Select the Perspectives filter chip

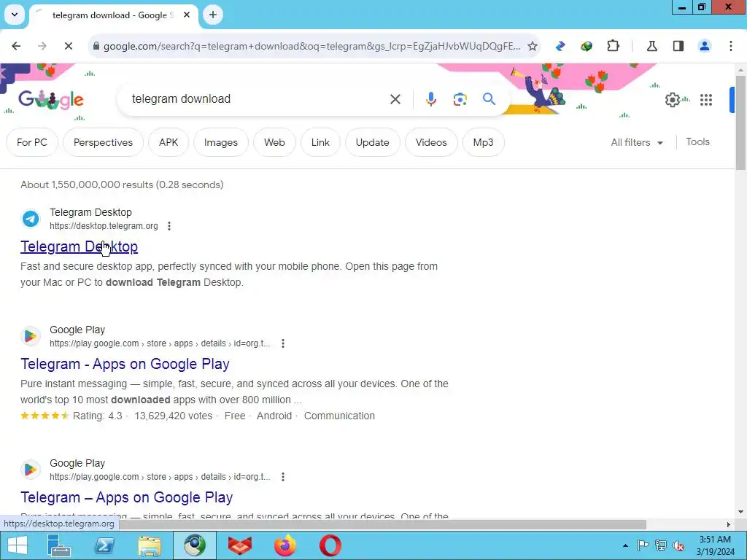[103, 142]
